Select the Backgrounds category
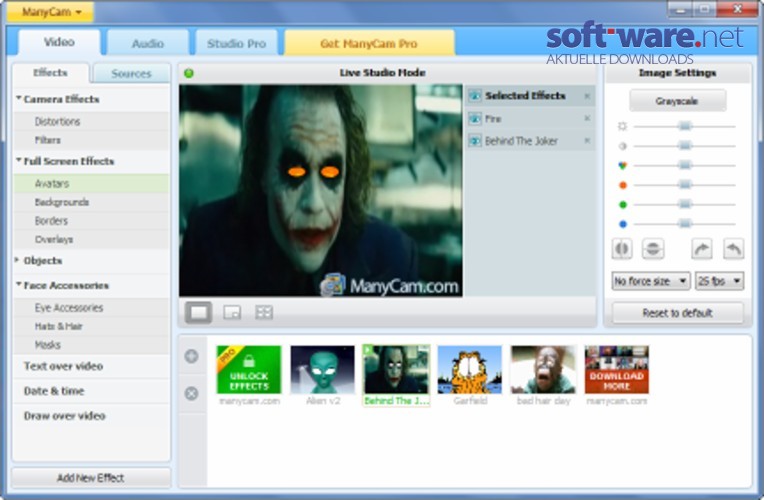The height and width of the screenshot is (500, 764). [x=91, y=202]
